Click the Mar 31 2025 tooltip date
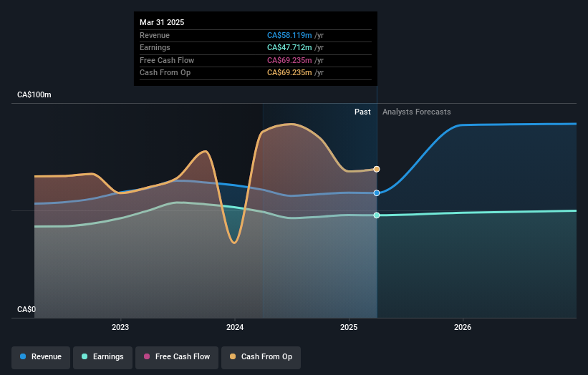588x375 pixels. coord(162,22)
